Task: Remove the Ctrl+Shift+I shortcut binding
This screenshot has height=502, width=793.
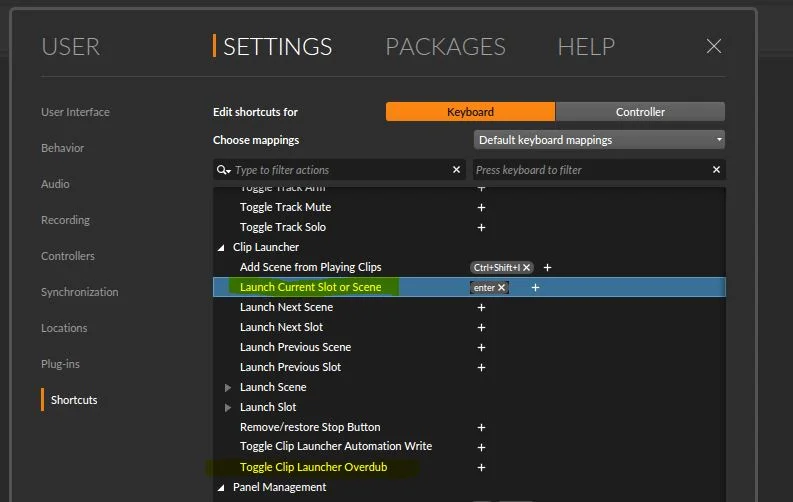Action: (x=526, y=267)
